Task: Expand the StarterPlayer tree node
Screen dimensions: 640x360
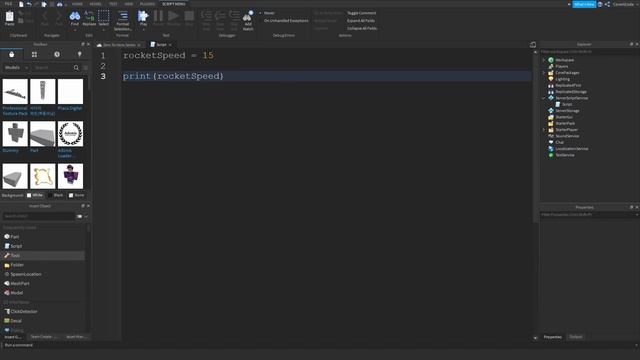Action: click(544, 130)
